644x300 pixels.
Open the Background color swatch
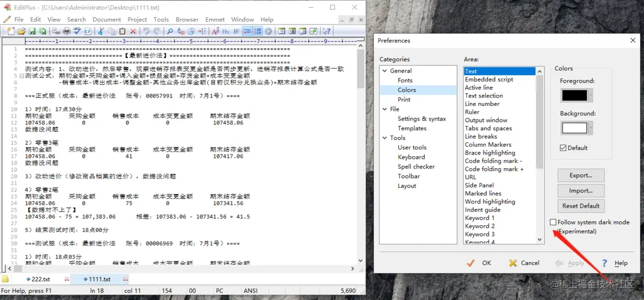(x=576, y=128)
